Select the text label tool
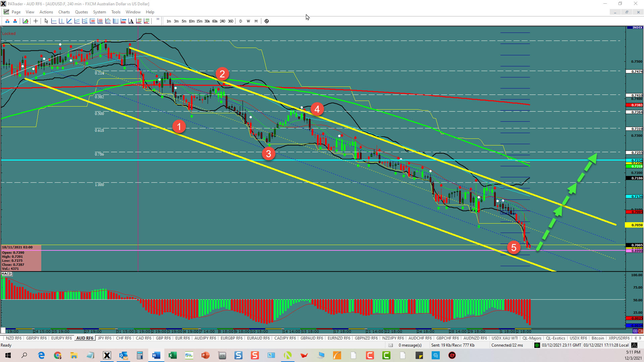Image resolution: width=644 pixels, height=362 pixels. click(x=131, y=21)
